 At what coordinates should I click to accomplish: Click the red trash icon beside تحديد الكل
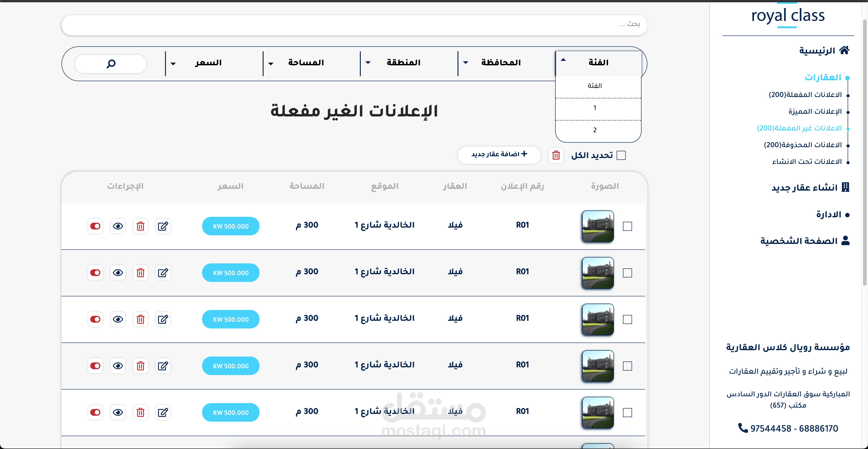(556, 155)
